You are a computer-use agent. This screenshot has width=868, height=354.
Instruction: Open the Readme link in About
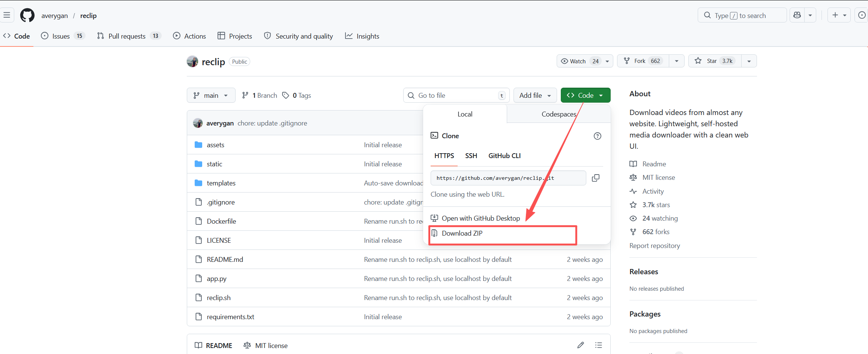(x=654, y=164)
